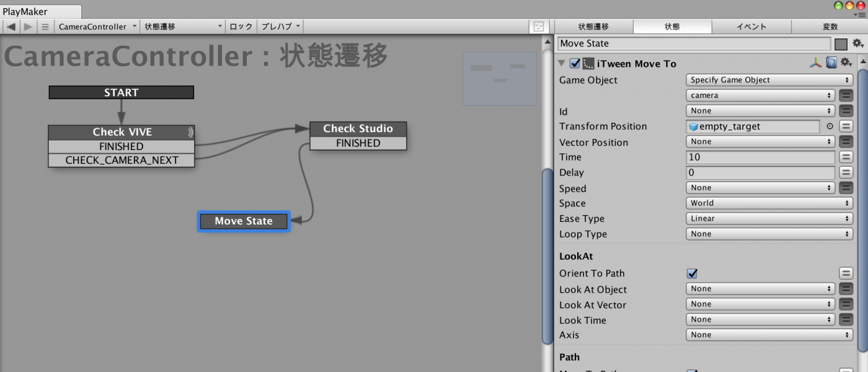Open Look At Object dropdown

click(x=761, y=289)
